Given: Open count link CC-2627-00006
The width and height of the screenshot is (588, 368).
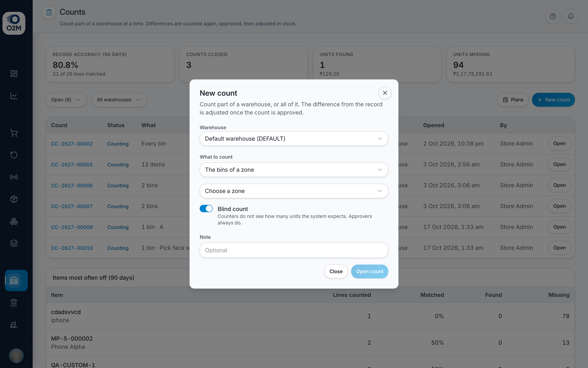Looking at the screenshot, I should tap(72, 186).
